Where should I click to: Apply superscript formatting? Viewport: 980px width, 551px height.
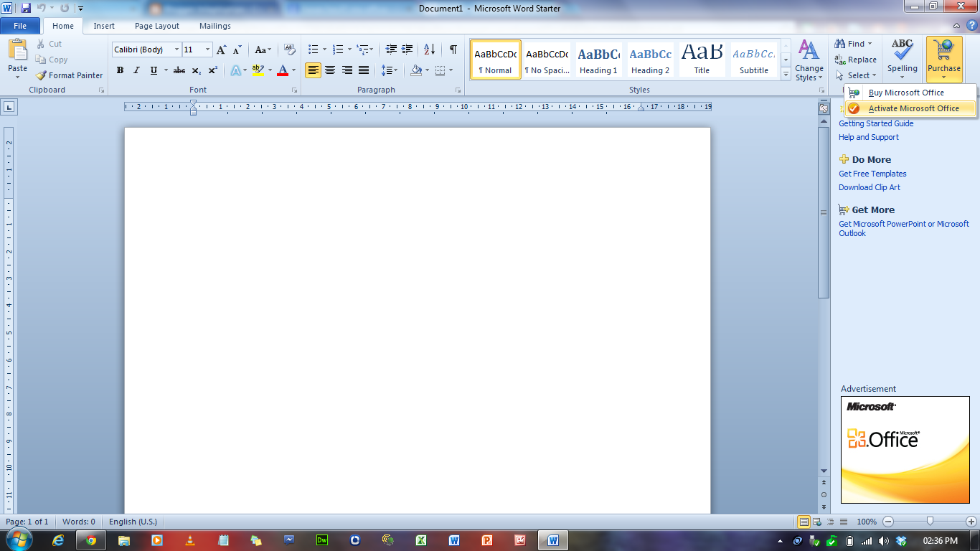point(213,70)
